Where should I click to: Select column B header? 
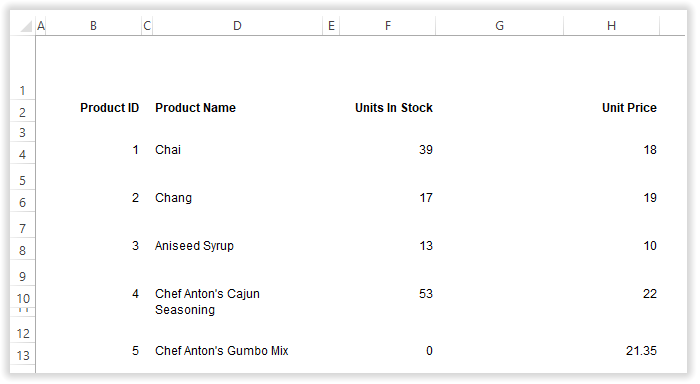[x=93, y=26]
